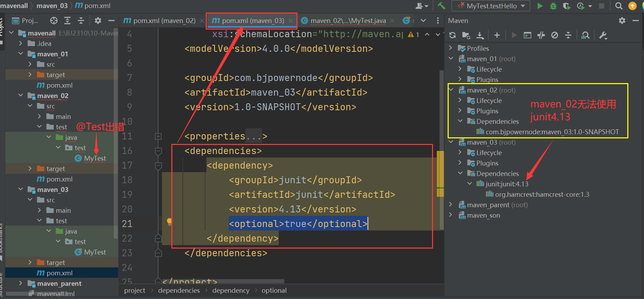644x299 pixels.
Task: Select com.bjpowernode:maven_03:1.0-SNAPSHOT dependency
Action: tap(548, 132)
